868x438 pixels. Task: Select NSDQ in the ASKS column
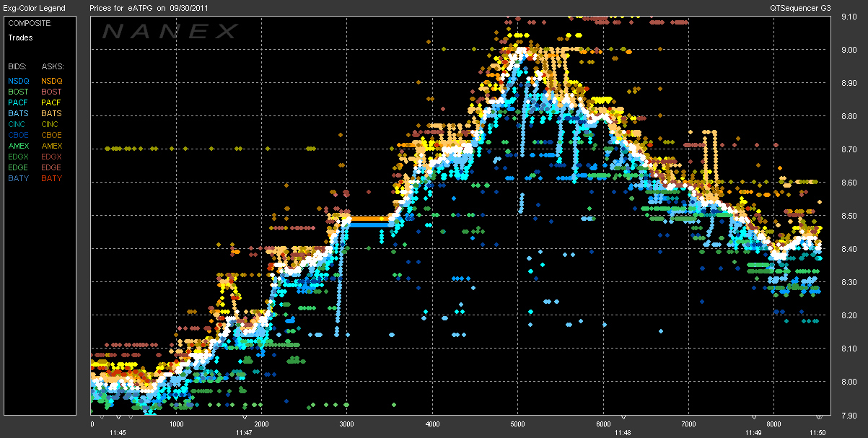point(53,81)
